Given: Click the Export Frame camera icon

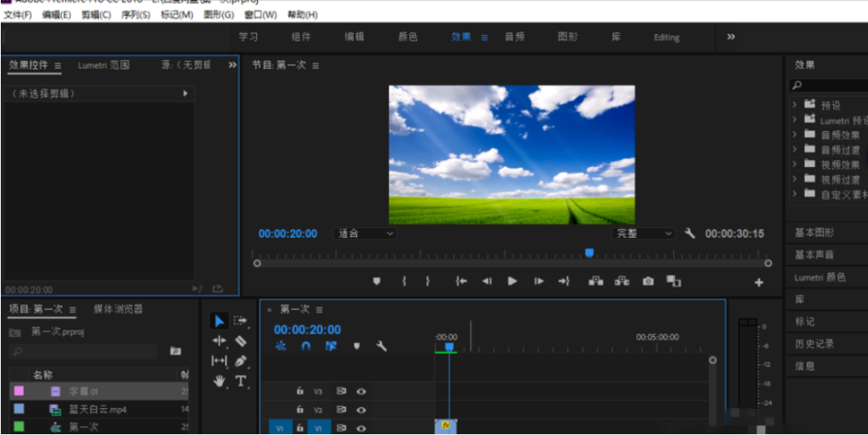Looking at the screenshot, I should coord(648,281).
